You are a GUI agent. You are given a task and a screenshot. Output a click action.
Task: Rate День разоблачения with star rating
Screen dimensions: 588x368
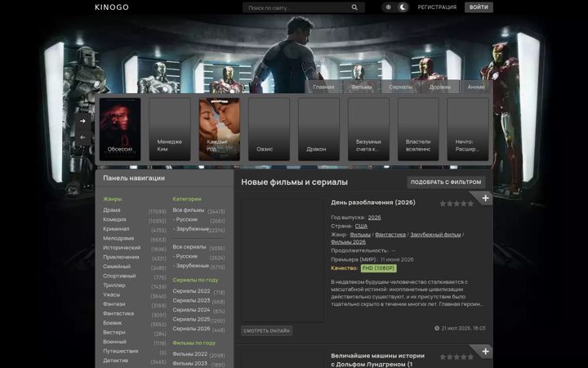pos(457,204)
